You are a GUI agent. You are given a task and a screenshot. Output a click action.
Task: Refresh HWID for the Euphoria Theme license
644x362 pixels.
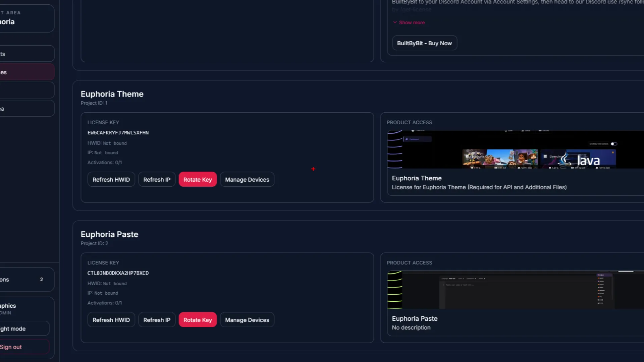click(x=111, y=180)
